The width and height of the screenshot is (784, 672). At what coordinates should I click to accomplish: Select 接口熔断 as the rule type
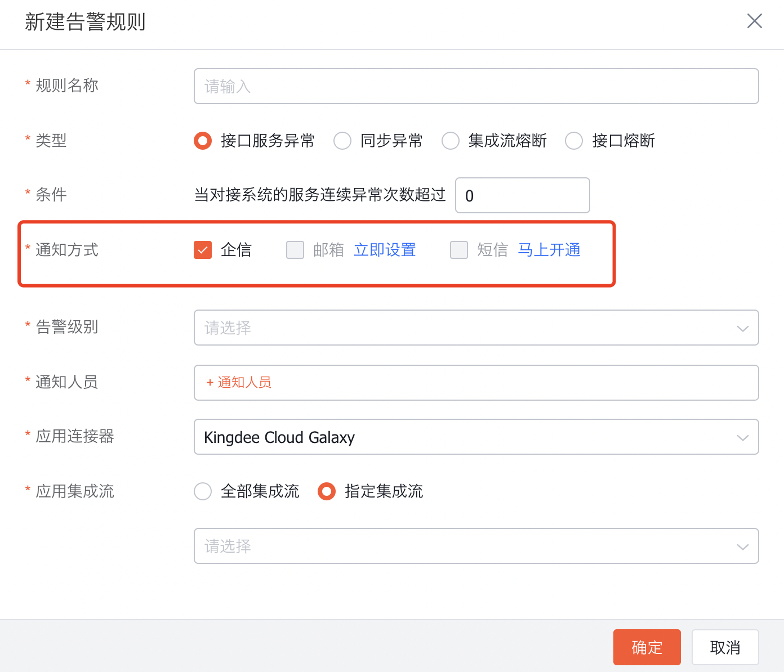(x=574, y=141)
